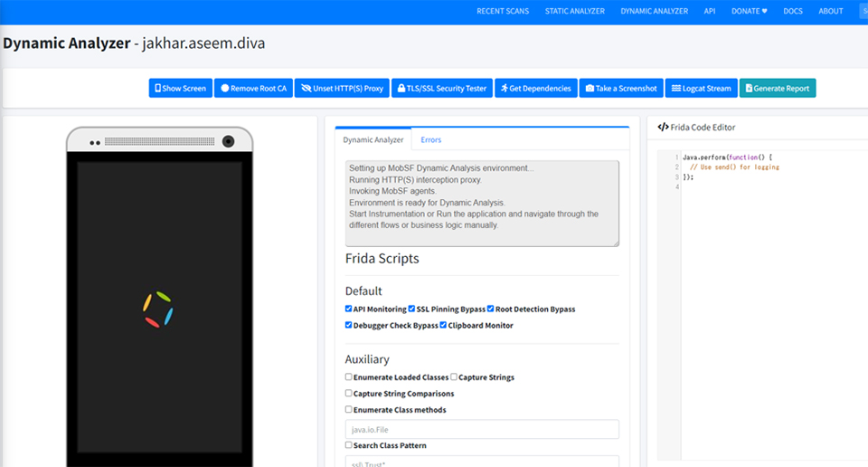The image size is (868, 467).
Task: Check the Capture String Comparisons box
Action: (x=349, y=394)
